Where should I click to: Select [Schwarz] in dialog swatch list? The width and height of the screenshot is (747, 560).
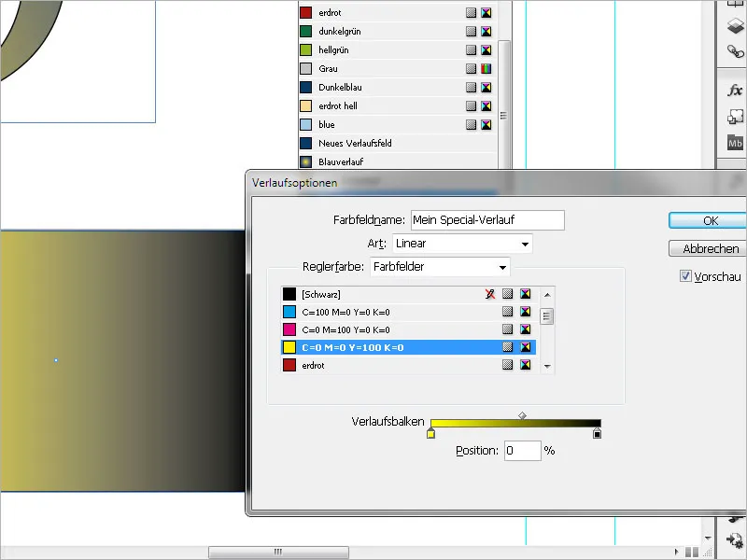409,294
